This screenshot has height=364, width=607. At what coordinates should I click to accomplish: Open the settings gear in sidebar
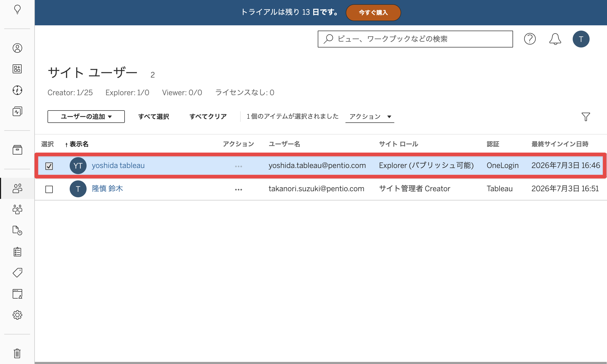click(x=17, y=315)
